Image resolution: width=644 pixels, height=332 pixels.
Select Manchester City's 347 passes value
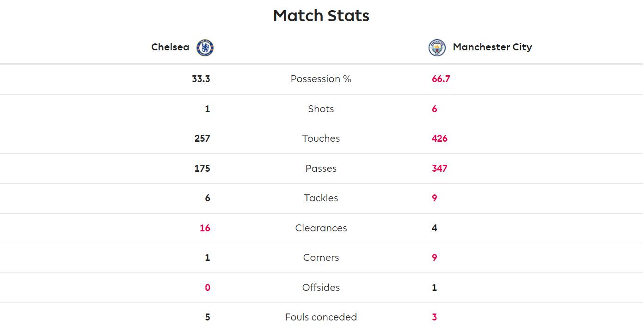click(440, 169)
